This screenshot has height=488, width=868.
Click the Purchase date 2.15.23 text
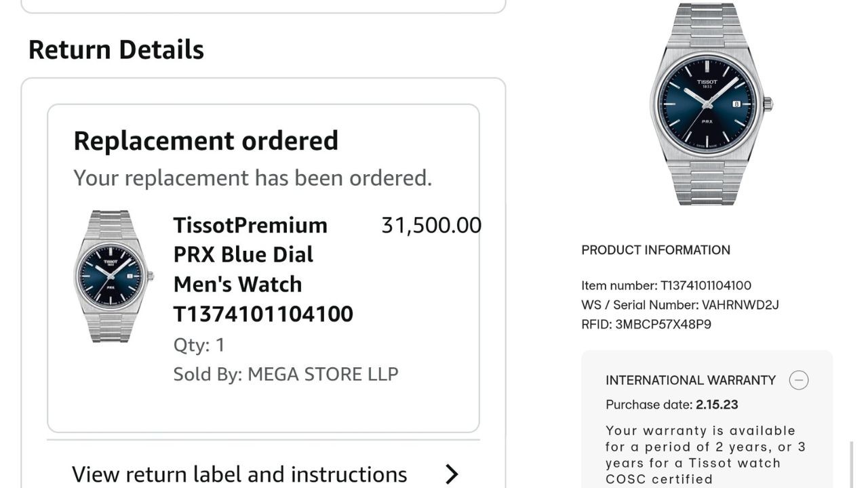pos(671,405)
